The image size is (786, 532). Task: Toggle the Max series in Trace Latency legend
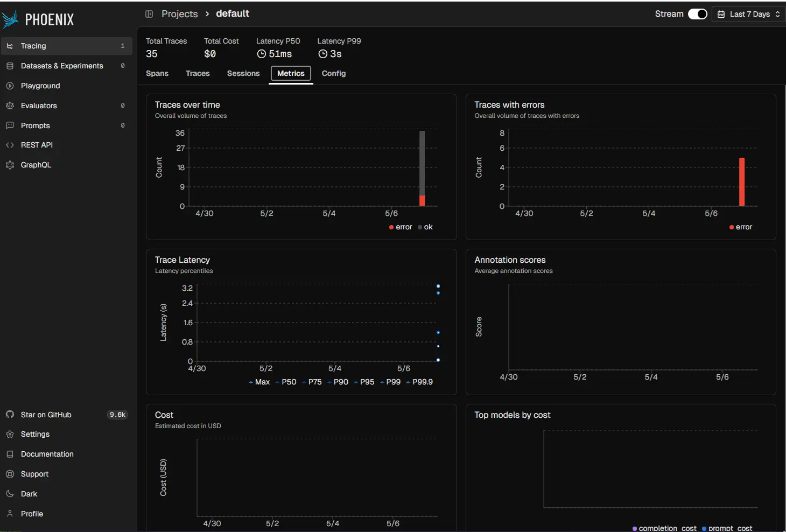click(x=259, y=382)
